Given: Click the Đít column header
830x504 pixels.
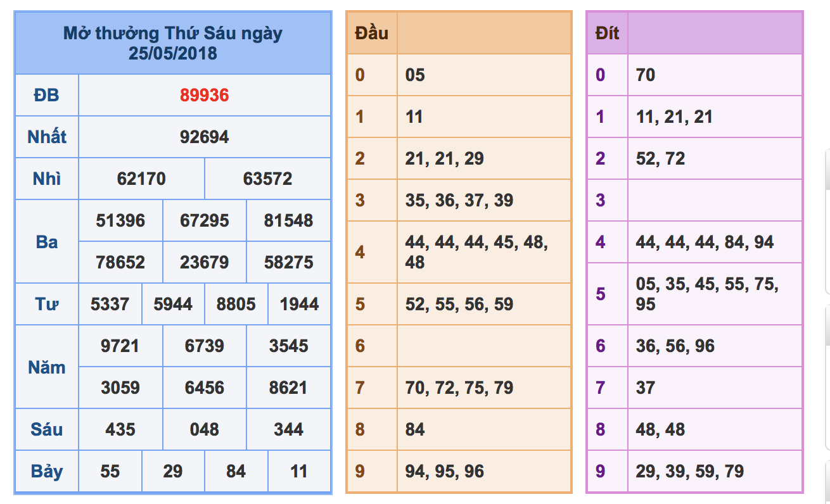Looking at the screenshot, I should [x=607, y=33].
